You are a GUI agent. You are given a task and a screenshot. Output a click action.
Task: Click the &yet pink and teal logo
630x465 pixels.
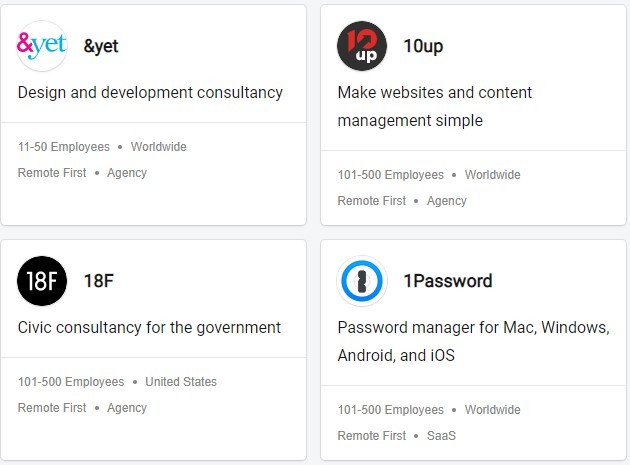pyautogui.click(x=42, y=46)
